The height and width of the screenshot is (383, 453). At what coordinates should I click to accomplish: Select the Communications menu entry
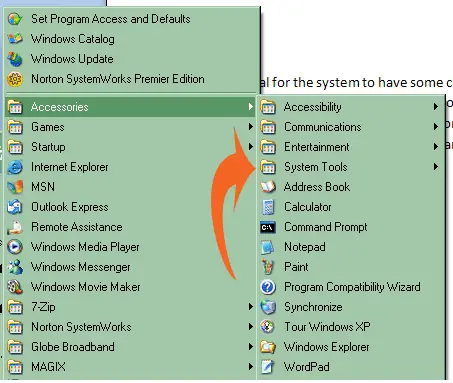351,127
